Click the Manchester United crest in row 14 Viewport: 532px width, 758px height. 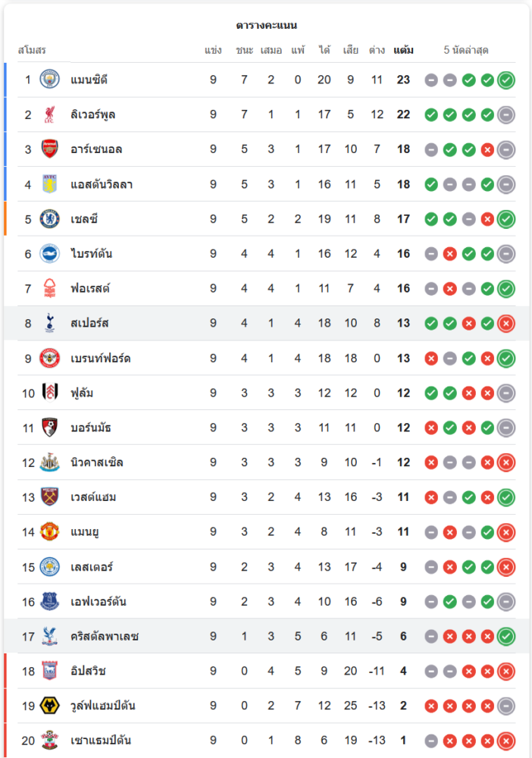[49, 532]
